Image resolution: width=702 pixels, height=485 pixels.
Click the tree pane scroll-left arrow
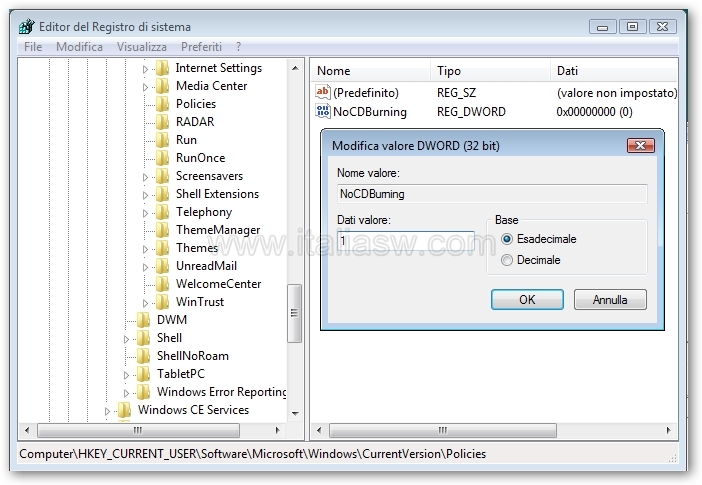[27, 430]
